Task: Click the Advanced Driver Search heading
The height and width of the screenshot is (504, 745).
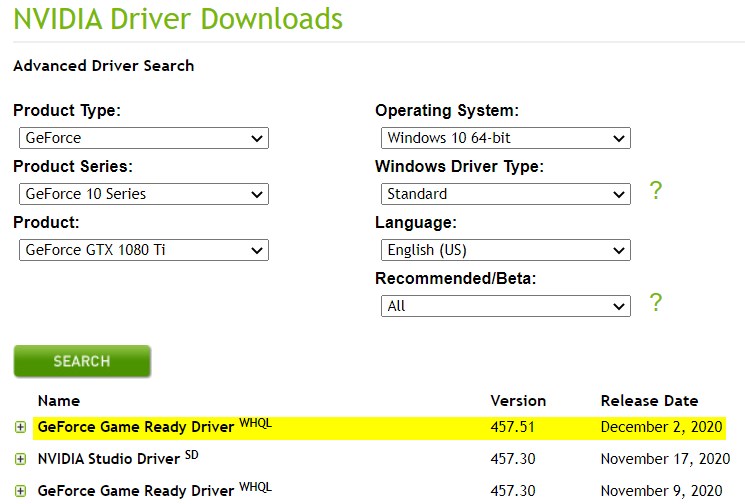Action: coord(104,66)
